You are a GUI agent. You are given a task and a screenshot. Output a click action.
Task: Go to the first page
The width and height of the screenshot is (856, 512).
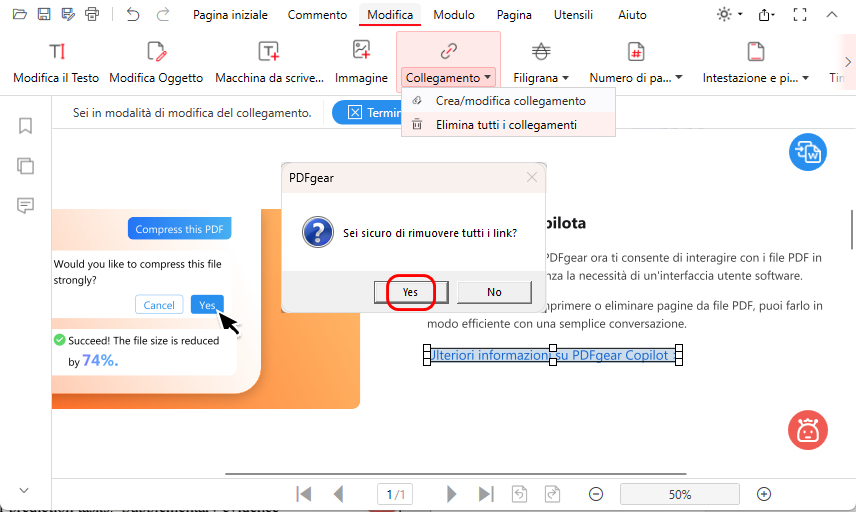click(304, 494)
